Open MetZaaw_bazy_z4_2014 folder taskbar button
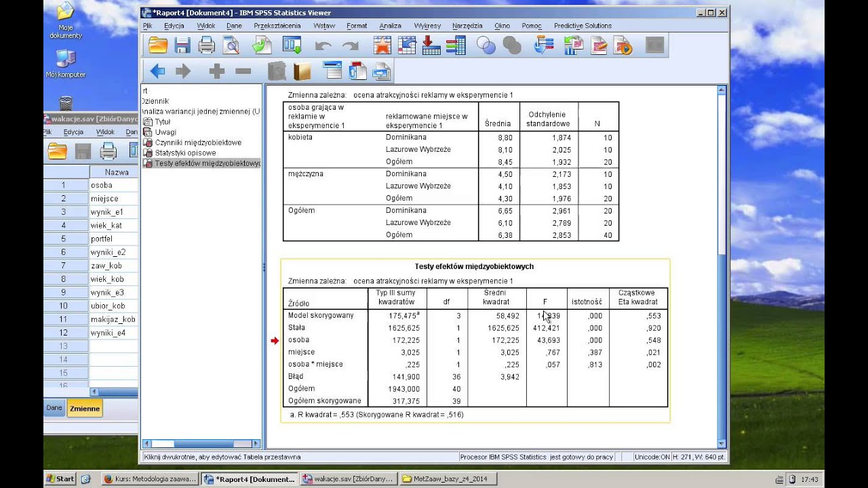The image size is (868, 488). click(x=448, y=479)
